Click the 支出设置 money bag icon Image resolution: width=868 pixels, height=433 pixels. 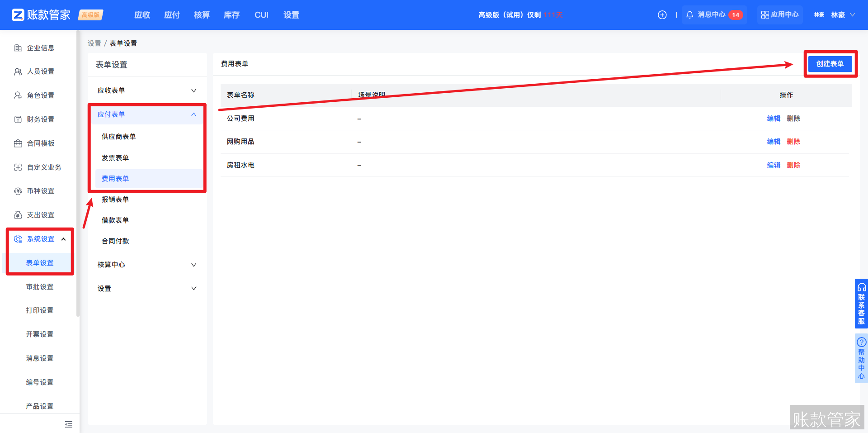(18, 215)
